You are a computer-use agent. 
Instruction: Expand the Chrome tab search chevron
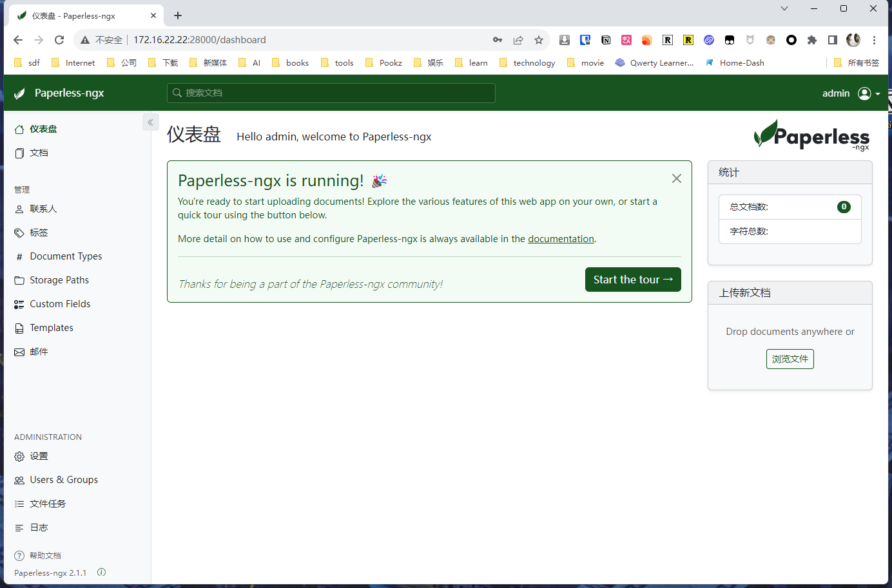784,9
